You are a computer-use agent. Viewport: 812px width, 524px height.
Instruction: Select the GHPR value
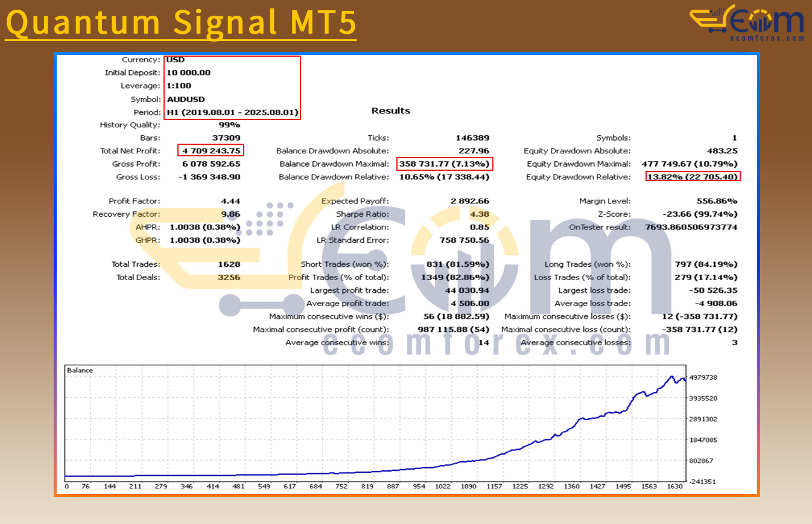tap(205, 240)
